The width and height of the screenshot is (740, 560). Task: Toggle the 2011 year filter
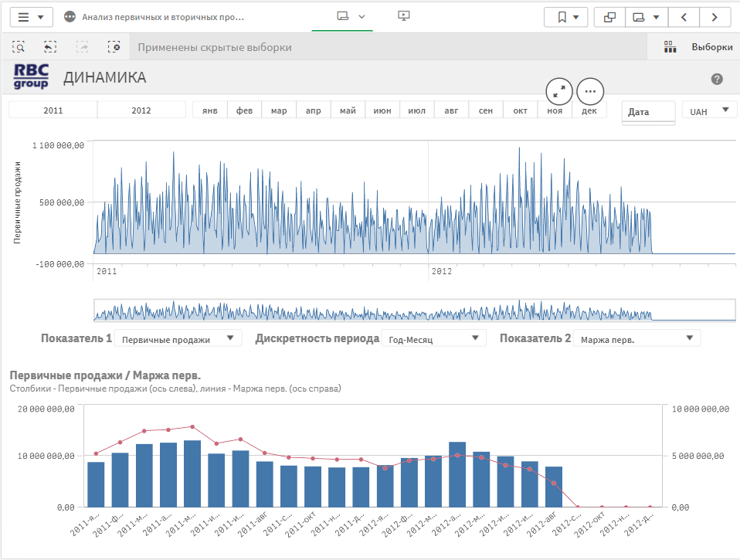[x=53, y=110]
